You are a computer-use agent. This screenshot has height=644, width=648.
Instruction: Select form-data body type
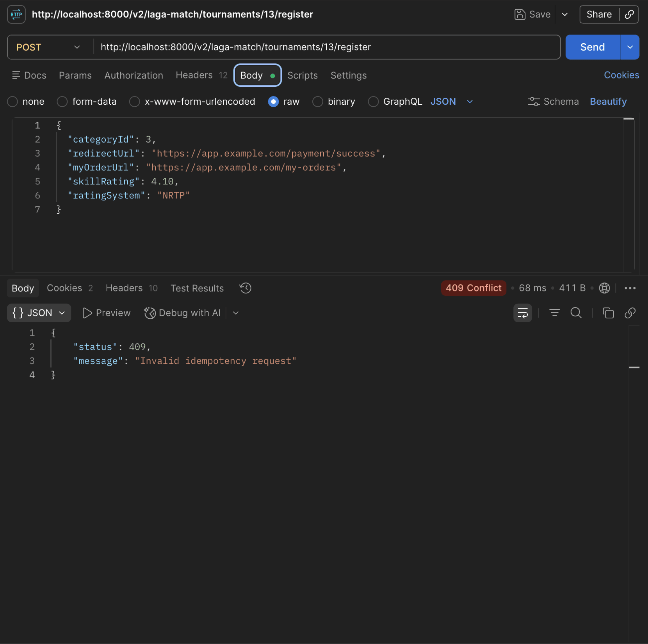point(62,101)
